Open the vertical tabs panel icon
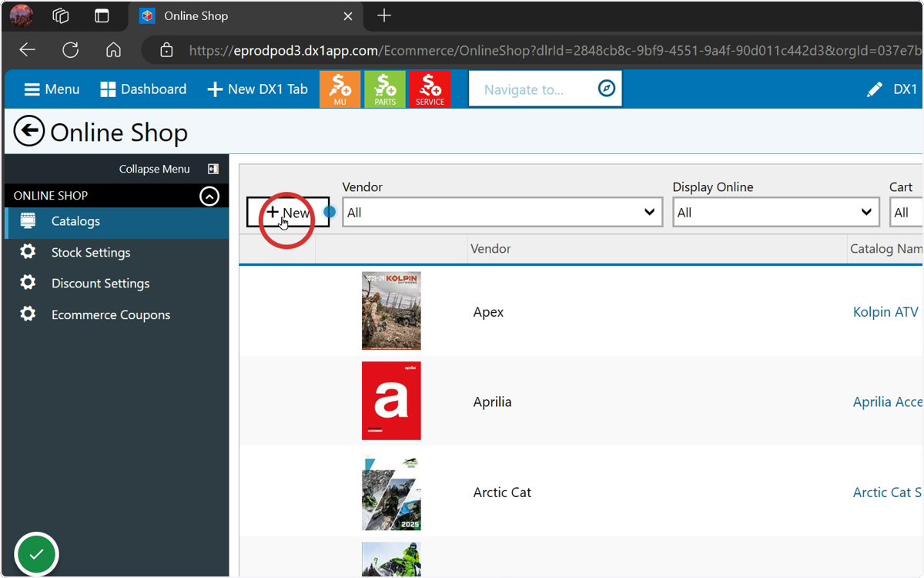This screenshot has height=578, width=924. point(102,15)
